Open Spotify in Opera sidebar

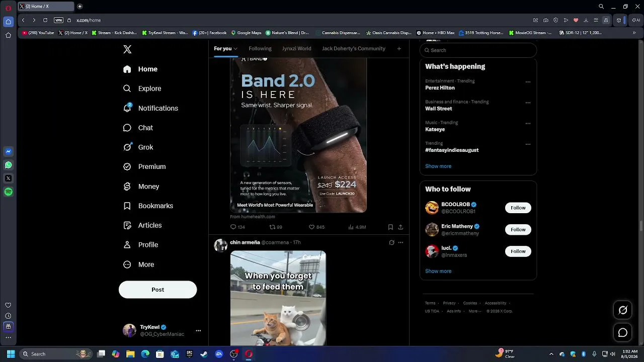(x=8, y=192)
